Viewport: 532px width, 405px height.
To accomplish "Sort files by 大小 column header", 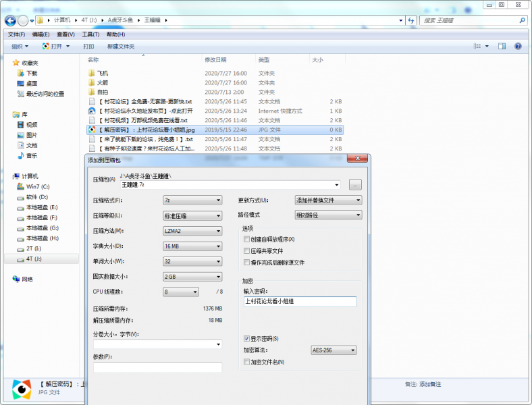I will click(317, 59).
